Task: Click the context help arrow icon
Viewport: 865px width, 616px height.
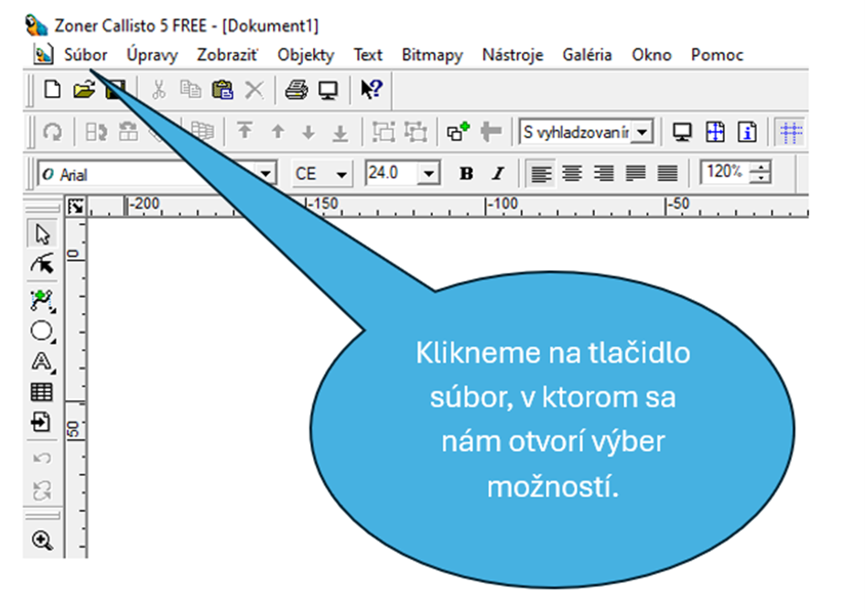Action: (371, 90)
